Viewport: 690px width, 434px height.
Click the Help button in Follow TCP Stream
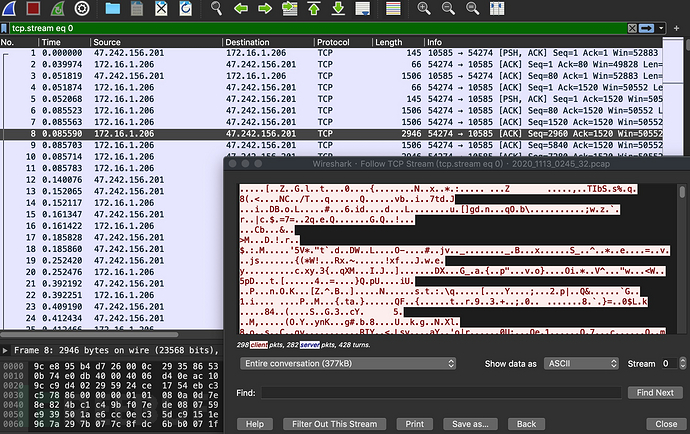pyautogui.click(x=255, y=424)
